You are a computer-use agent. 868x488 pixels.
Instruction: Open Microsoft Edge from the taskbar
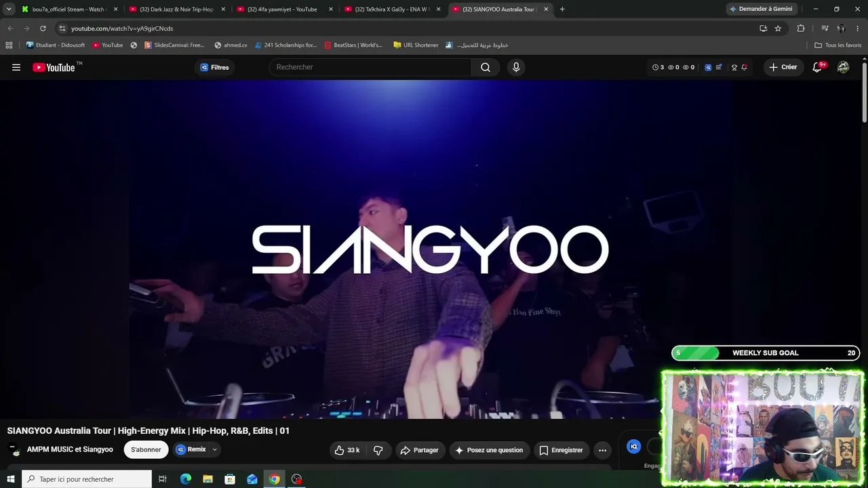(185, 479)
